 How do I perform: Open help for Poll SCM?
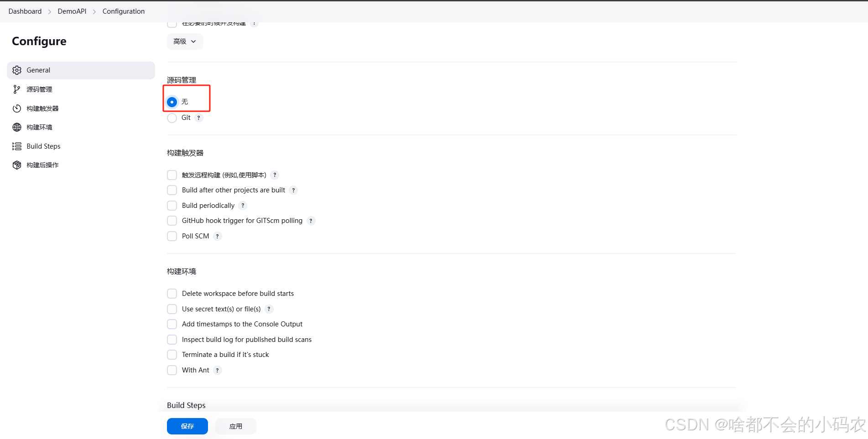pos(218,236)
